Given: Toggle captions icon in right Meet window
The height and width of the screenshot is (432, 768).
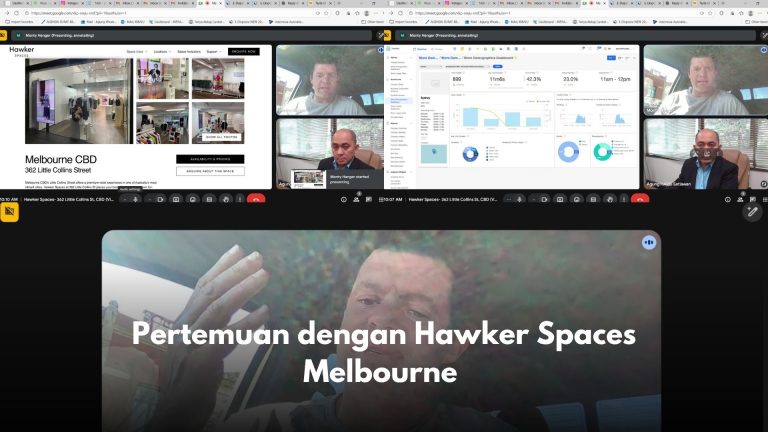Looking at the screenshot, I should click(x=594, y=199).
